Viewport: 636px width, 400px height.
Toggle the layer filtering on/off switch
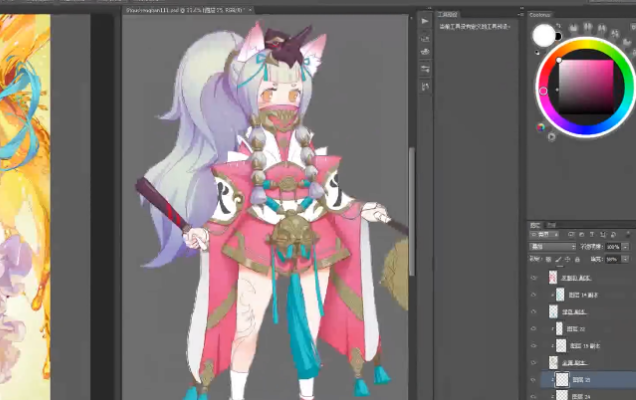pos(628,234)
